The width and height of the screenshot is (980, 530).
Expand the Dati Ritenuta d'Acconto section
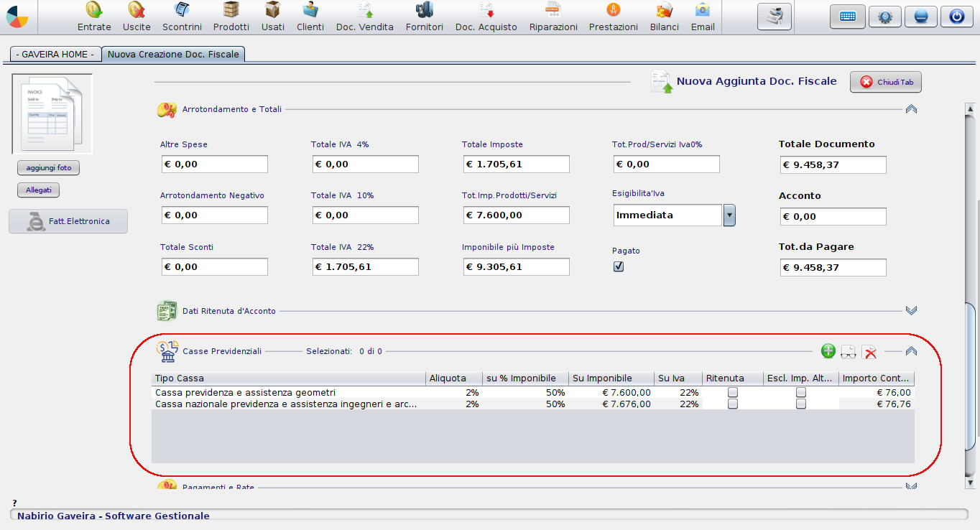pyautogui.click(x=912, y=310)
